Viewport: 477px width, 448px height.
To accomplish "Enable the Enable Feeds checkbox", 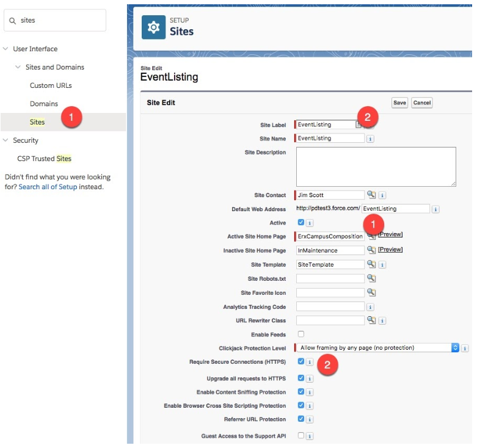I will tap(300, 334).
